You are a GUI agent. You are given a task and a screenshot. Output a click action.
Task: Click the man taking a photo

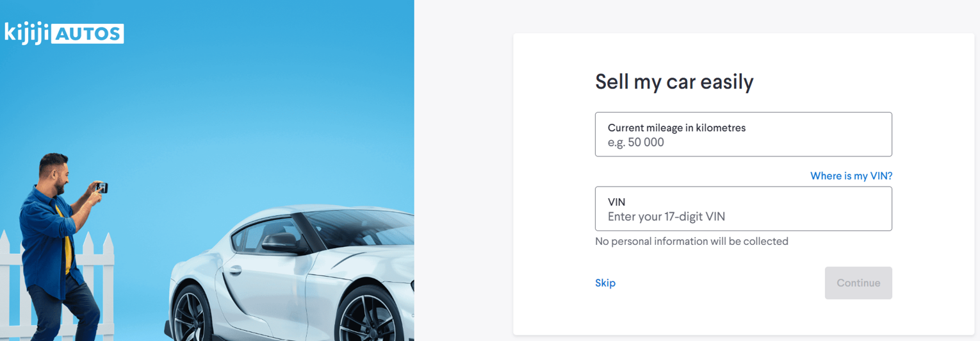click(x=58, y=244)
